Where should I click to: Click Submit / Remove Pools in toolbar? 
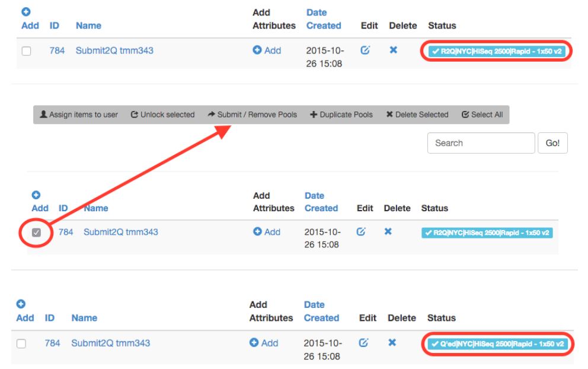tap(252, 114)
